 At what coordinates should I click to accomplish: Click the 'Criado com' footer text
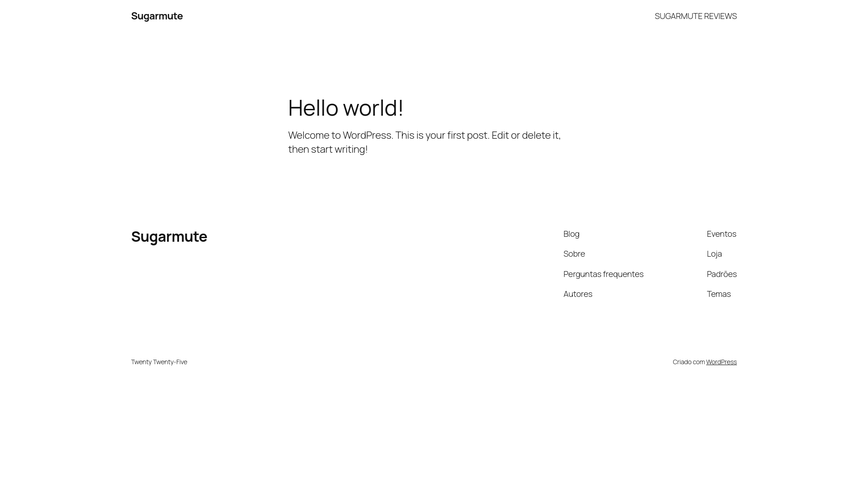coord(689,361)
